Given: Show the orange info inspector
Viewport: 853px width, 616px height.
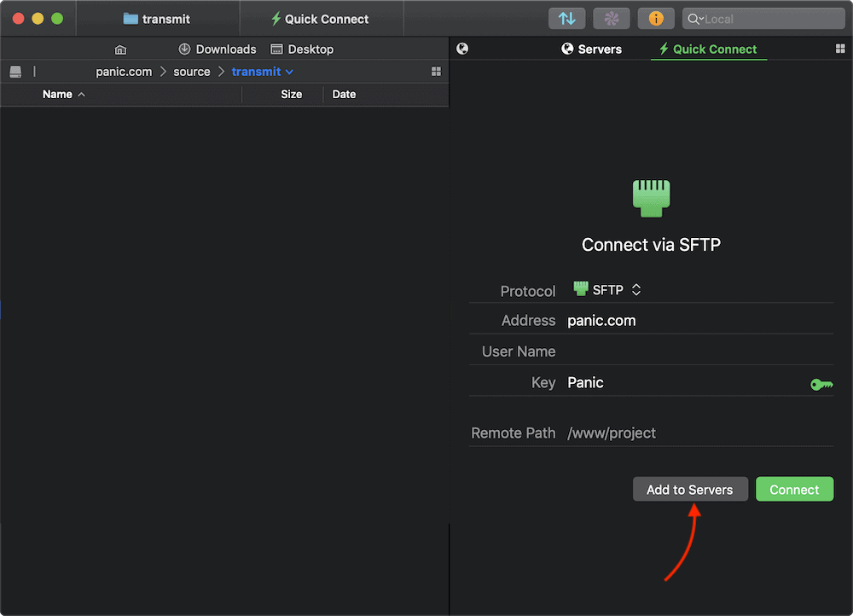Looking at the screenshot, I should (x=656, y=19).
